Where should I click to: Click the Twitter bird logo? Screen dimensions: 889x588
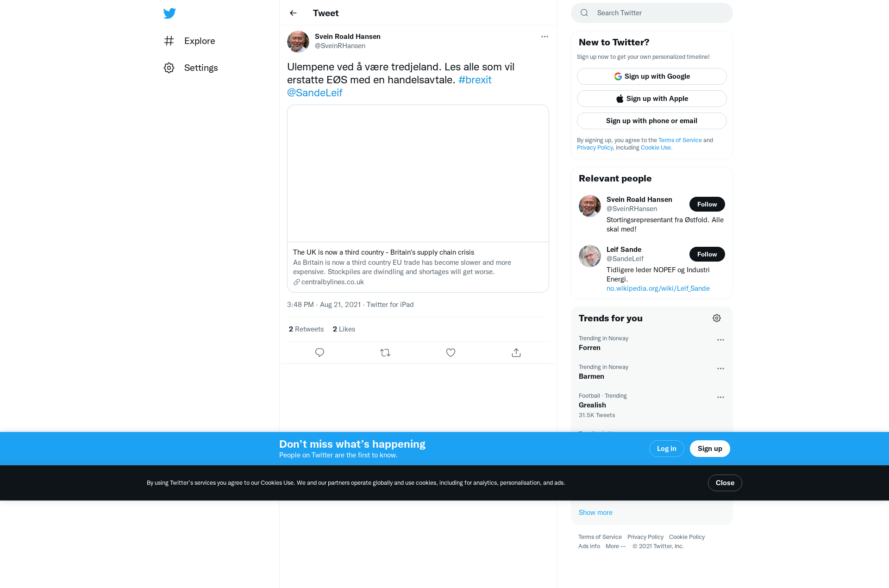coord(169,13)
